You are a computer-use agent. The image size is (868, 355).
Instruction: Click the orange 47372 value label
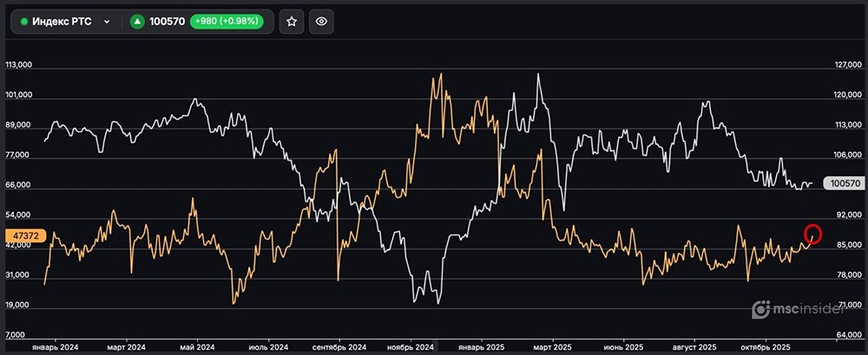[25, 236]
